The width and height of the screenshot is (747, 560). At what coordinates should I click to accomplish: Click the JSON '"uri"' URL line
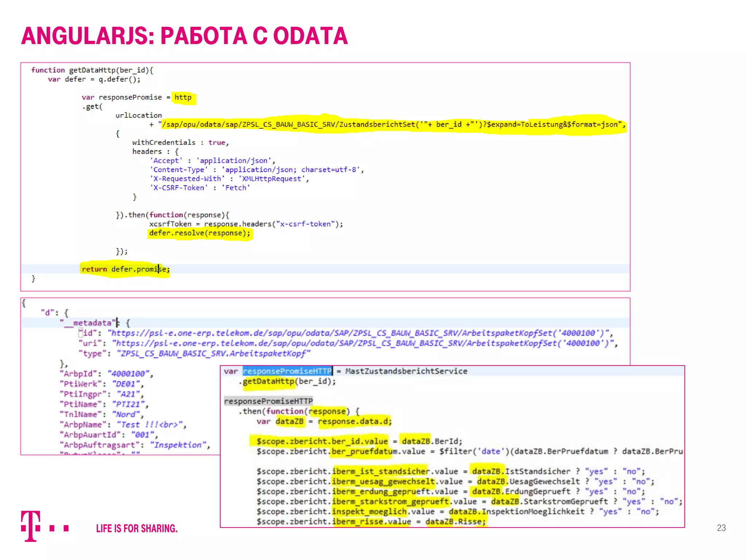[x=348, y=343]
